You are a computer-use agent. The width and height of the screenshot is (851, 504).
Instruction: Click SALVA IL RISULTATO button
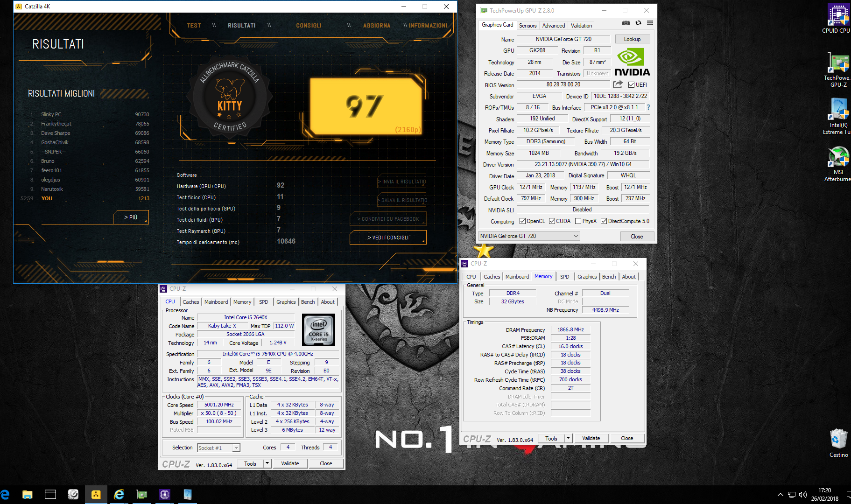[402, 200]
